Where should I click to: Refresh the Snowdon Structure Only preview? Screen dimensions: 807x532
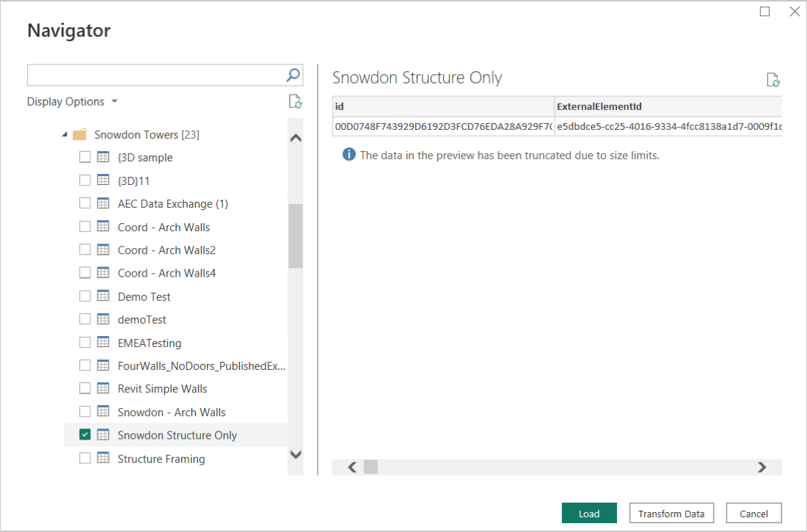coord(773,80)
